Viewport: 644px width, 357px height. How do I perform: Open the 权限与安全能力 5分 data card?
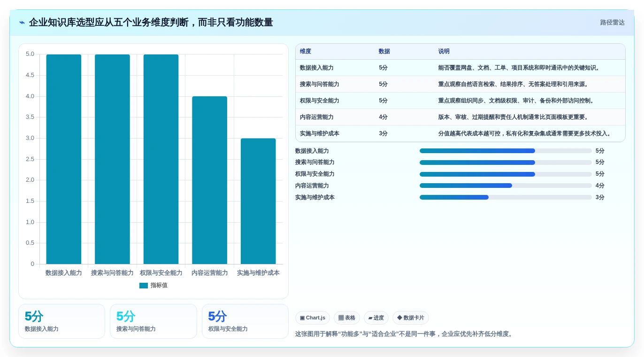(x=245, y=321)
